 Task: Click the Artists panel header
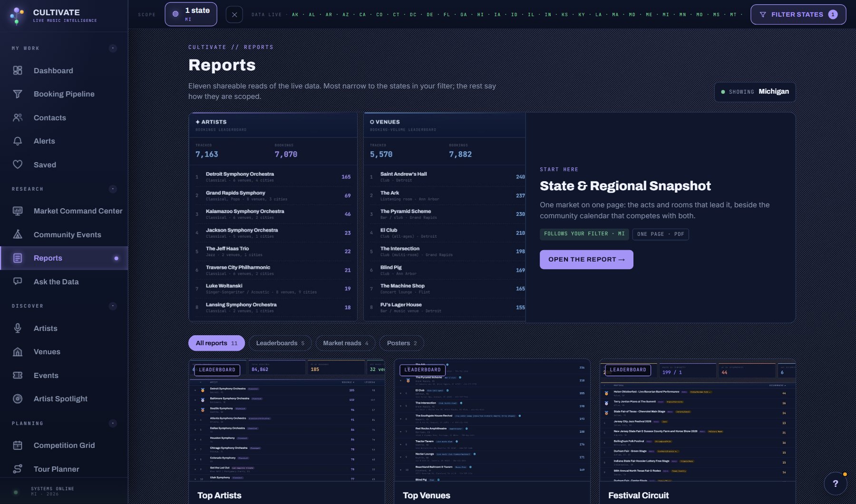[273, 125]
